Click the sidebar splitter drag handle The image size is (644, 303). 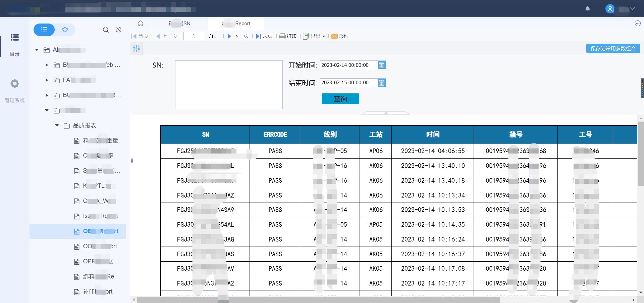[x=132, y=161]
